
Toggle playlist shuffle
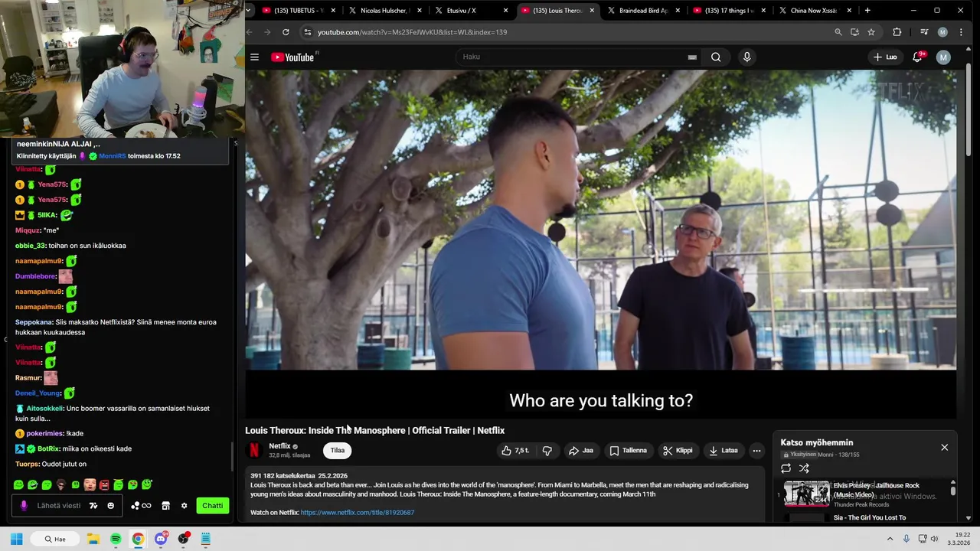[x=804, y=468]
